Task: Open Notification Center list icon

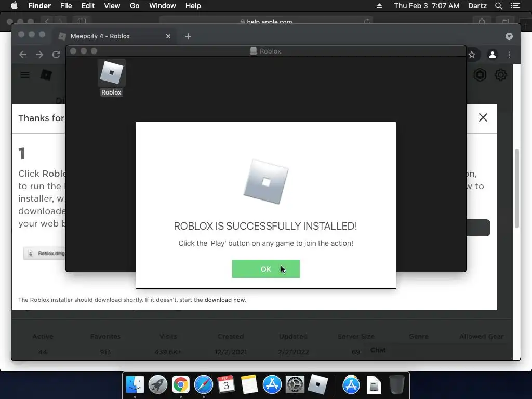Action: click(515, 6)
